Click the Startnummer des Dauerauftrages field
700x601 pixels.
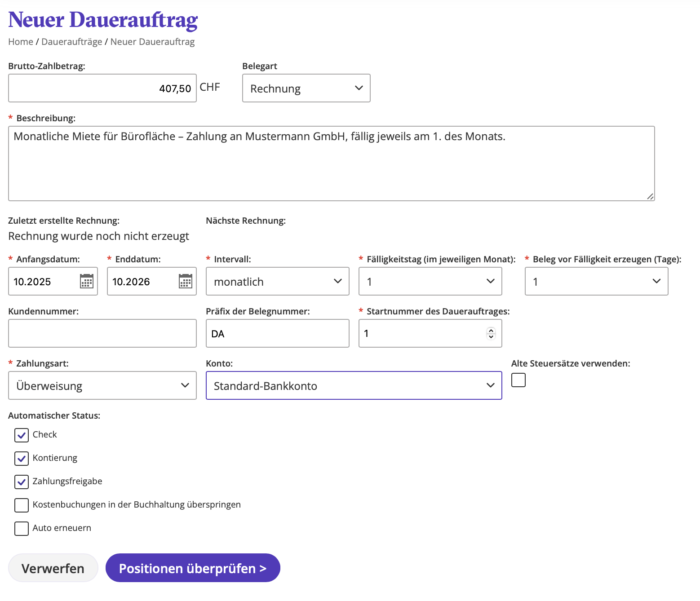point(430,333)
